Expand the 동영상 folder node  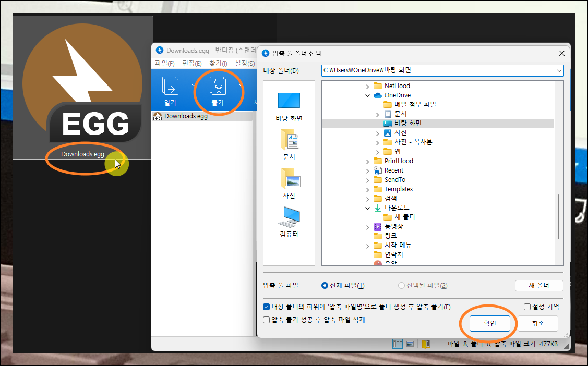[x=367, y=227]
